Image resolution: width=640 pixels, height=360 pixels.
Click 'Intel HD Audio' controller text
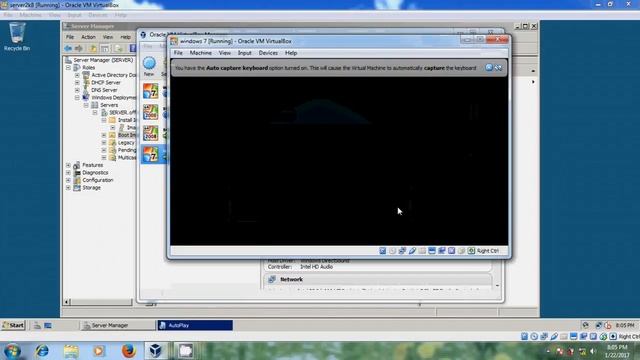tap(316, 267)
